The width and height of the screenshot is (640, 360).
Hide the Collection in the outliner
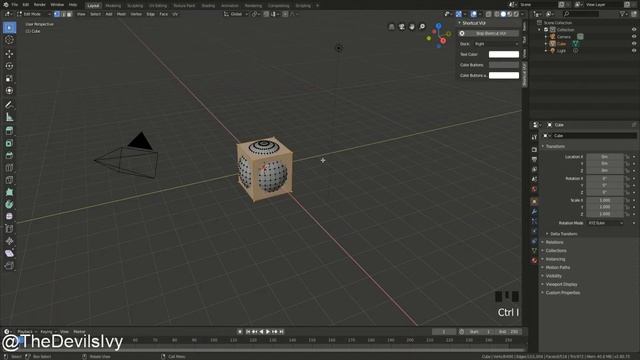634,30
